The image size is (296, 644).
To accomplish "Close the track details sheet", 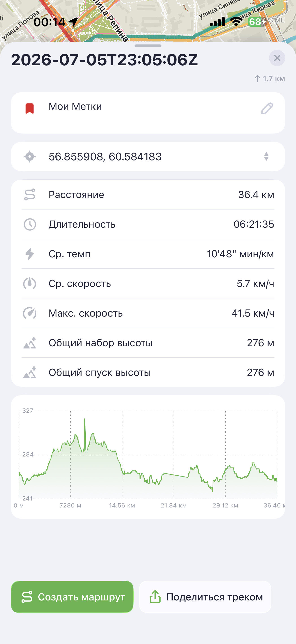I will click(277, 58).
